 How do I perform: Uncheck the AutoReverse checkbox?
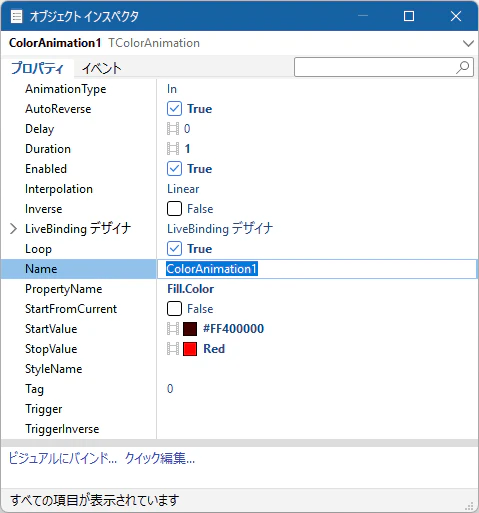174,109
